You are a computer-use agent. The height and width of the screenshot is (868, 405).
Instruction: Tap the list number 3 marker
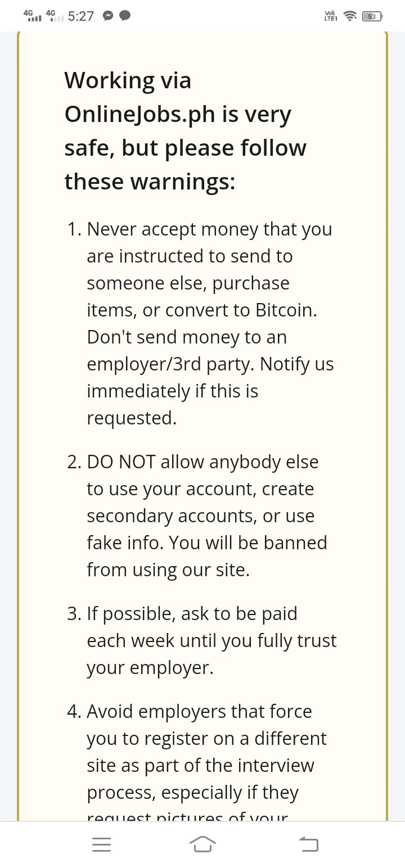(74, 613)
